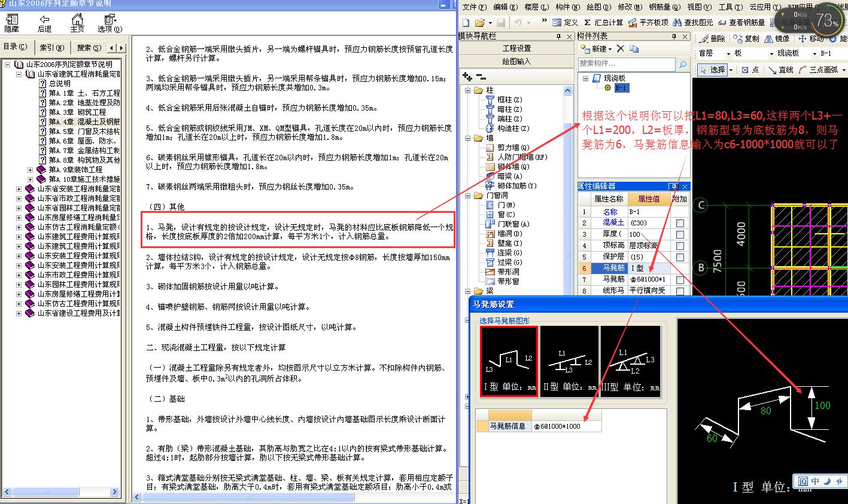848x504 pixels.
Task: Tick the 附加 checkbox for 马凳筋信息 row 7
Action: point(680,280)
